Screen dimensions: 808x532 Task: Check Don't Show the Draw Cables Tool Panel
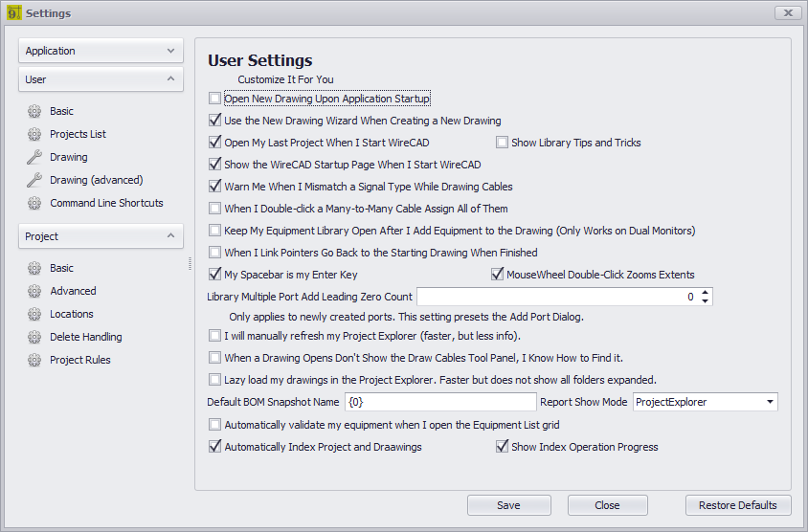point(214,358)
